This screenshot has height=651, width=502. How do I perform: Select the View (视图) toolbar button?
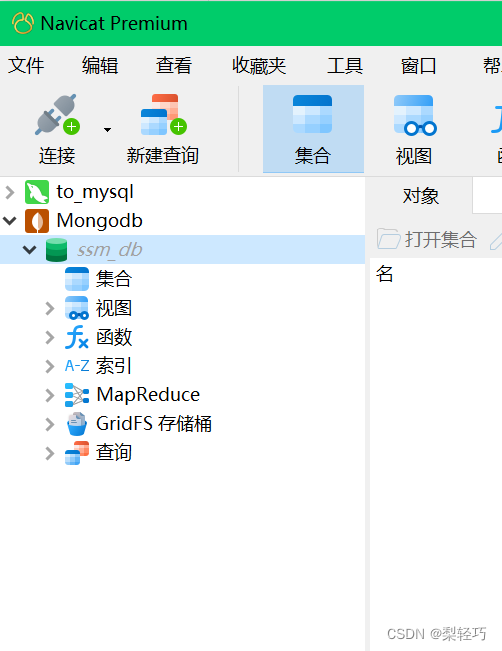414,129
